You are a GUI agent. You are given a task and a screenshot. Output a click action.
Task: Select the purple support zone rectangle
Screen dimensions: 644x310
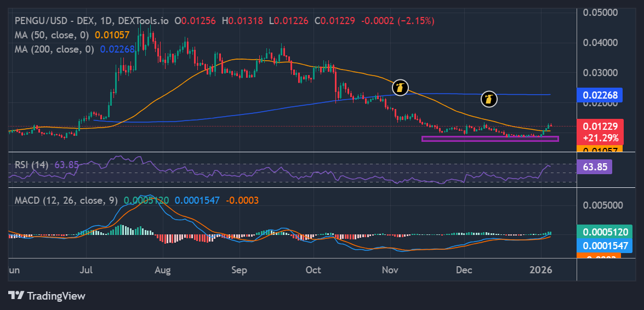click(489, 139)
